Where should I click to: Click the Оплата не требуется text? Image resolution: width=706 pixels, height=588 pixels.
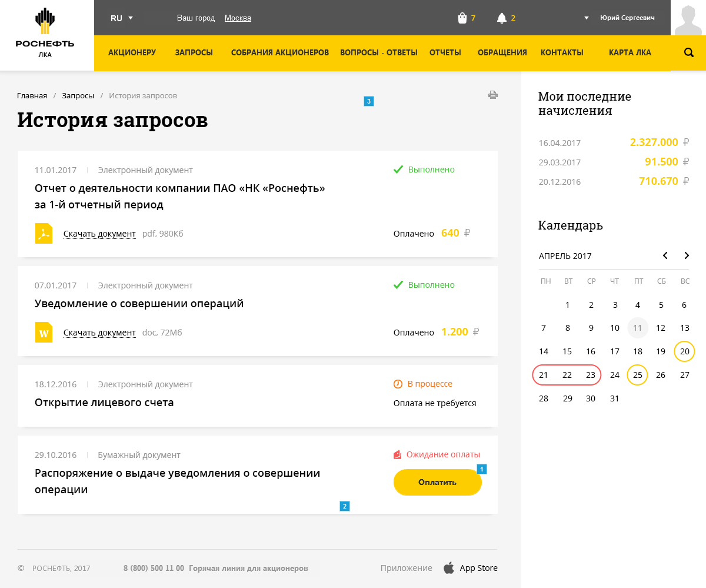pos(435,403)
